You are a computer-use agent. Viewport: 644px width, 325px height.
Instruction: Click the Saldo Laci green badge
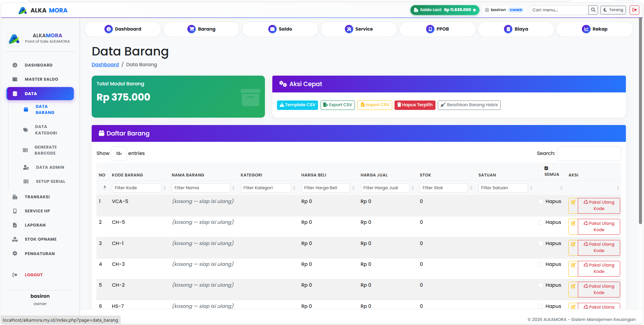pos(445,10)
